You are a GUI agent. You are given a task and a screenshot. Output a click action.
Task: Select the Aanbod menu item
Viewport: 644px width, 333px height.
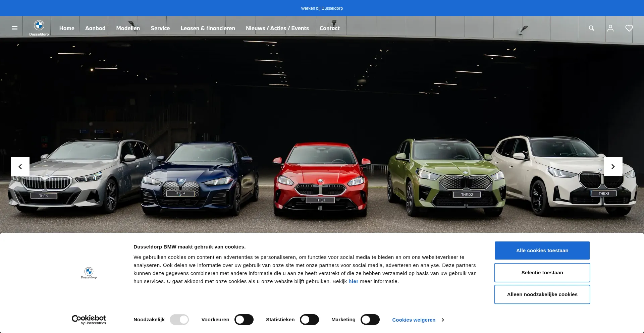[x=95, y=28]
